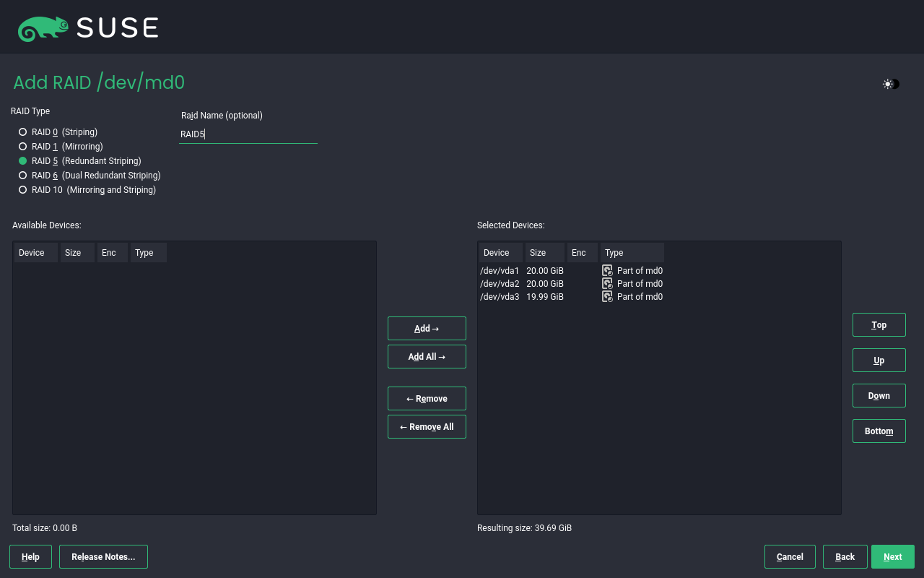Click the disk icon for /dev/vda3
The image size is (924, 578).
click(x=607, y=296)
